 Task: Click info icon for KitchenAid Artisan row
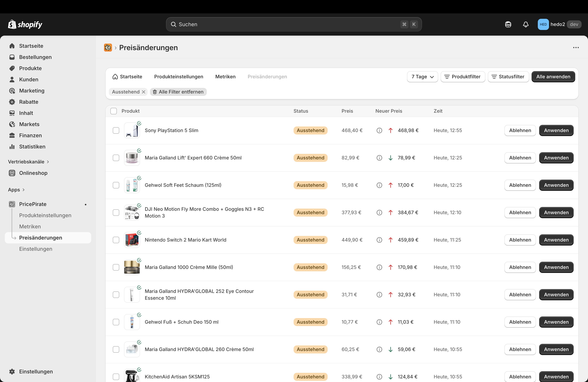379,377
